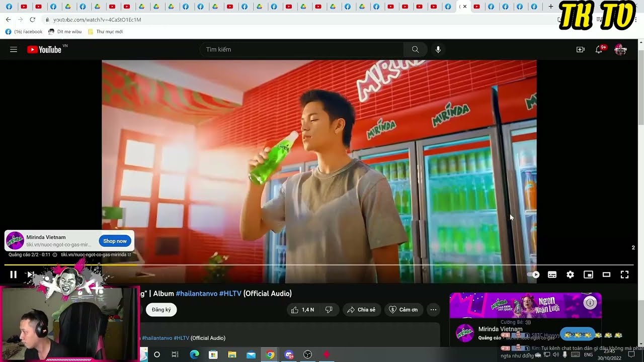Open Task View on taskbar
644x362 pixels.
point(175,354)
